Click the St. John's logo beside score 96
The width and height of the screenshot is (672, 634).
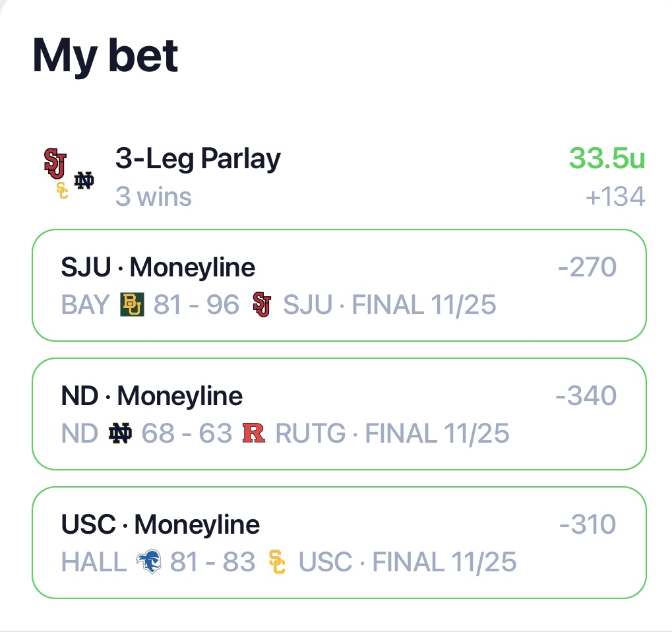[x=262, y=305]
